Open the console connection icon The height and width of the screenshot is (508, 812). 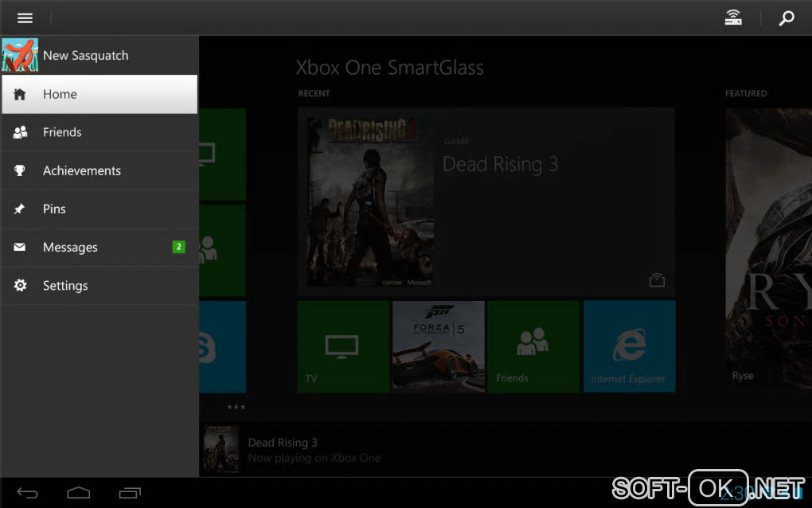(x=732, y=18)
